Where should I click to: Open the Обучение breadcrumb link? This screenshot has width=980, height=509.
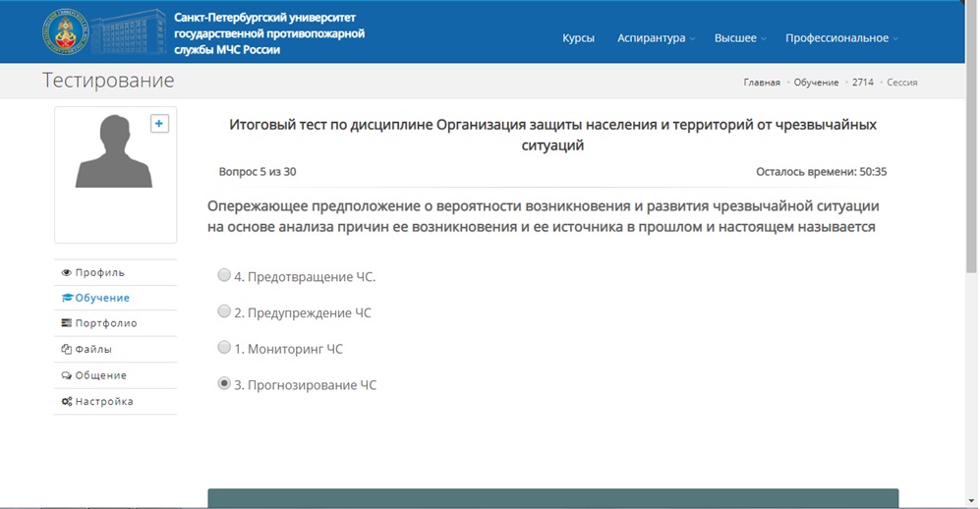(x=816, y=83)
